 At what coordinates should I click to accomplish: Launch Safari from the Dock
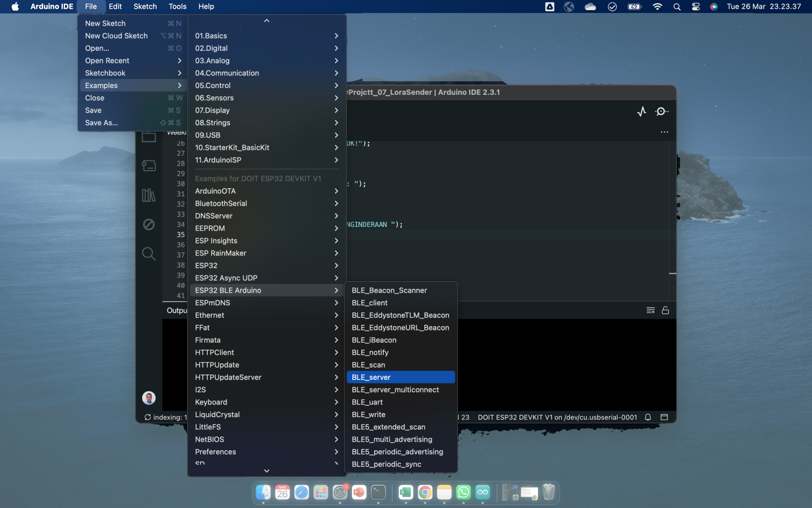pyautogui.click(x=302, y=493)
